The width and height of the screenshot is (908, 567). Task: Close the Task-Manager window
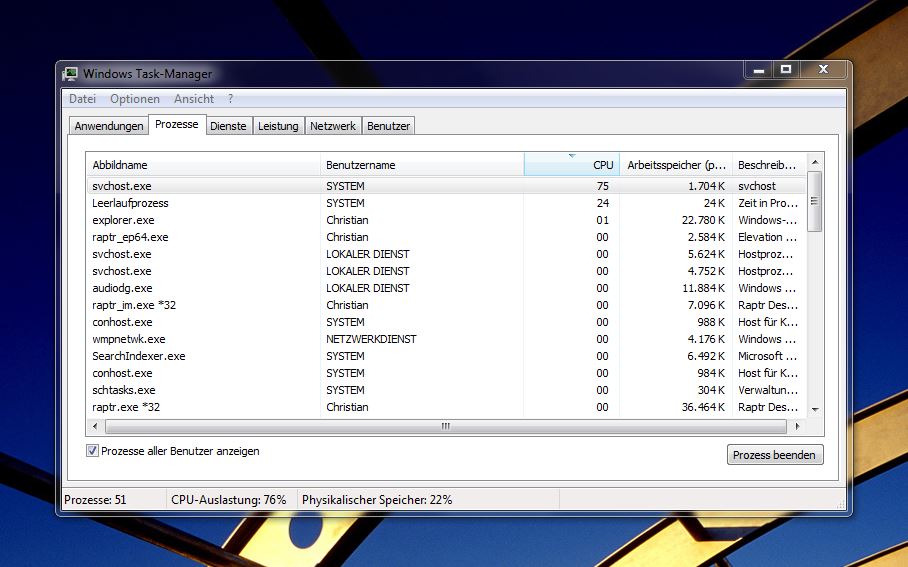[x=823, y=70]
